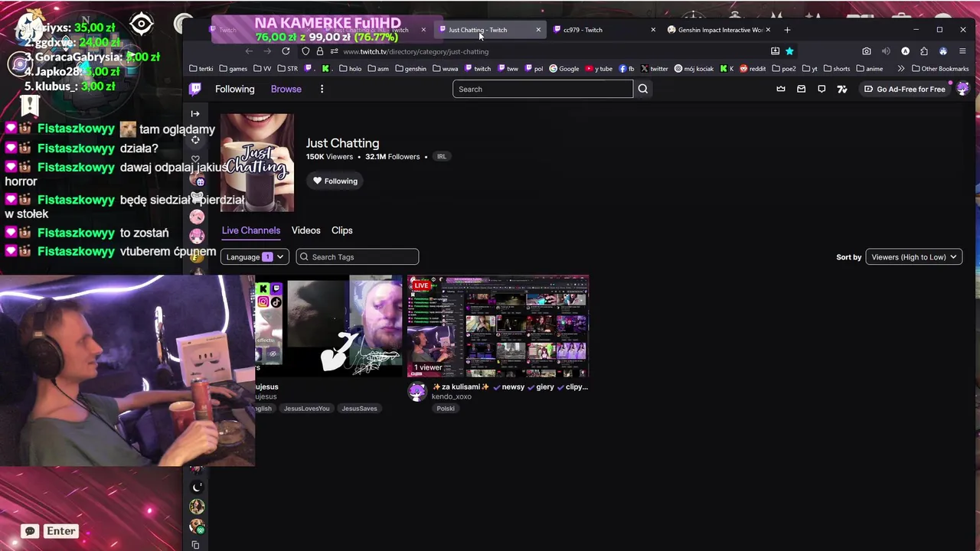Close the Just Chatting - Twitch tab
980x551 pixels.
538,30
